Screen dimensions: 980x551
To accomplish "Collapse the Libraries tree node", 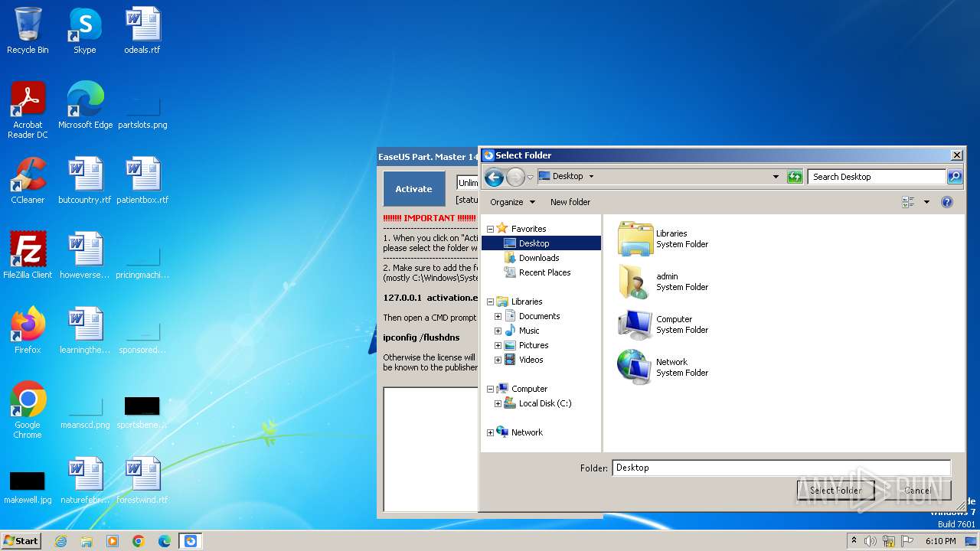I will tap(490, 302).
